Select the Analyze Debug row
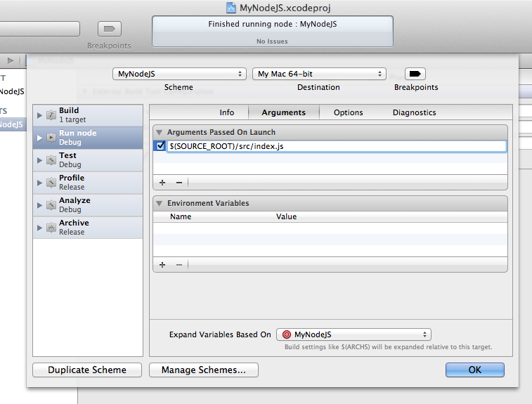The height and width of the screenshot is (404, 532). [88, 205]
